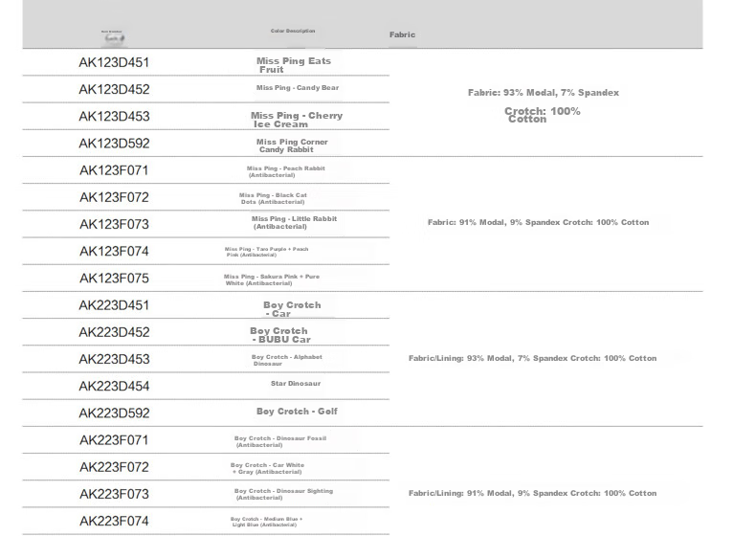Click 'Miss Ping Corner Candy Rabbit' cell
This screenshot has width=756, height=536.
click(x=292, y=145)
